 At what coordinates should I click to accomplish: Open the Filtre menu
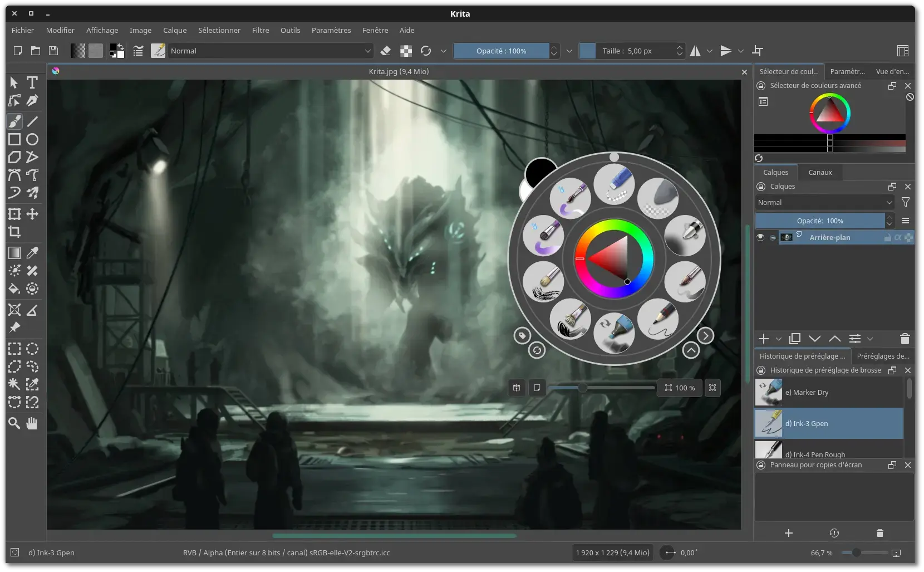tap(260, 30)
